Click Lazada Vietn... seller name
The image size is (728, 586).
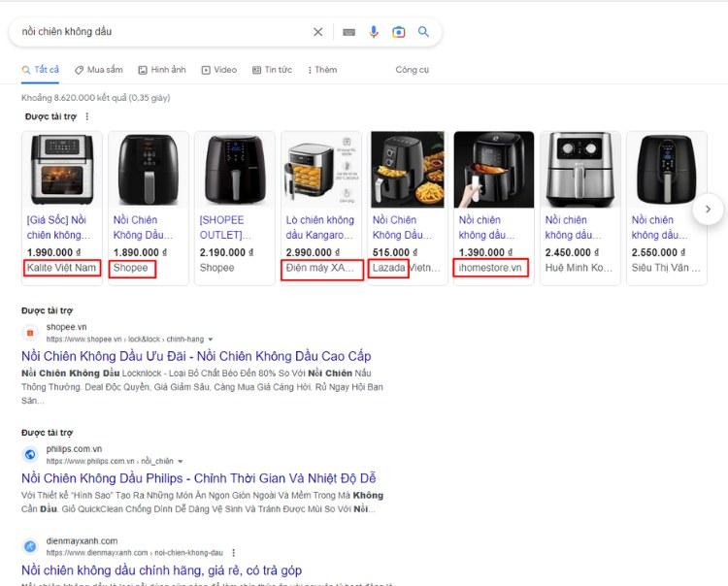pos(407,268)
